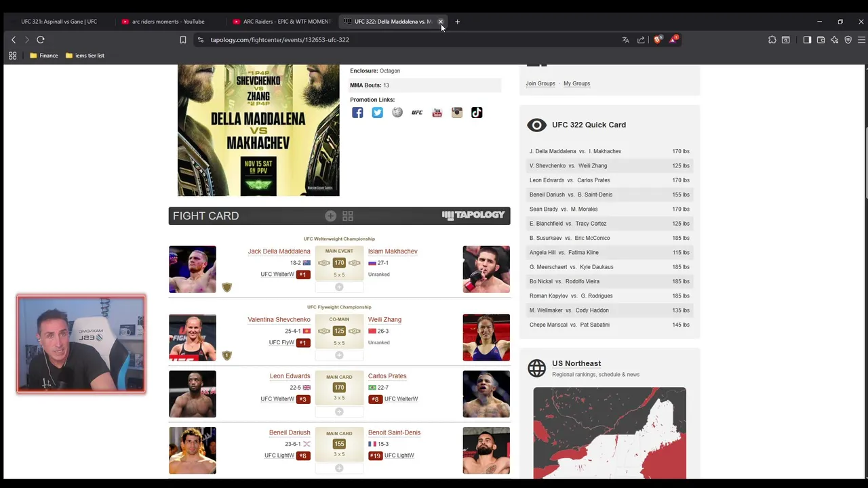Click the UFC WelterW ranking link for Della Maddalena
The height and width of the screenshot is (488, 868).
pyautogui.click(x=277, y=274)
